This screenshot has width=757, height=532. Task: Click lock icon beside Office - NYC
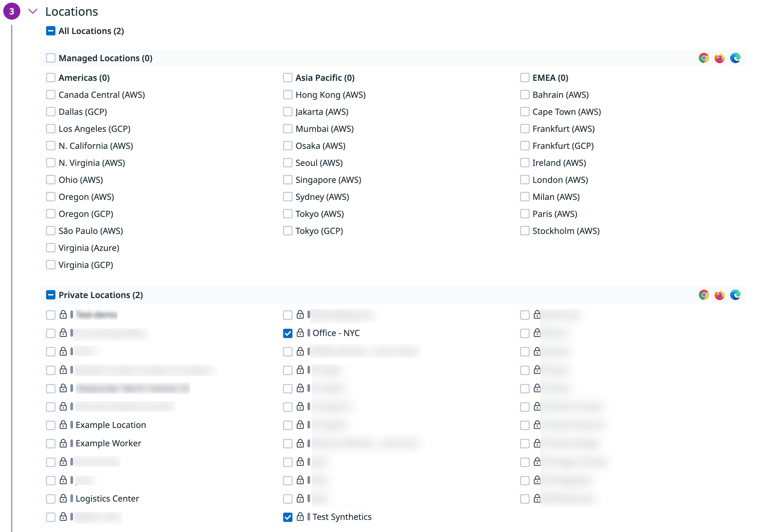tap(300, 333)
